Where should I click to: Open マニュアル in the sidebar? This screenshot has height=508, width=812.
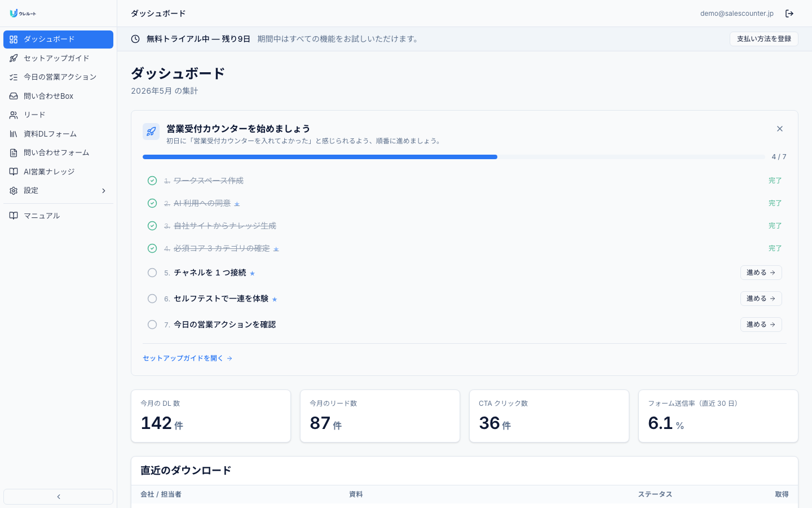[x=59, y=216]
